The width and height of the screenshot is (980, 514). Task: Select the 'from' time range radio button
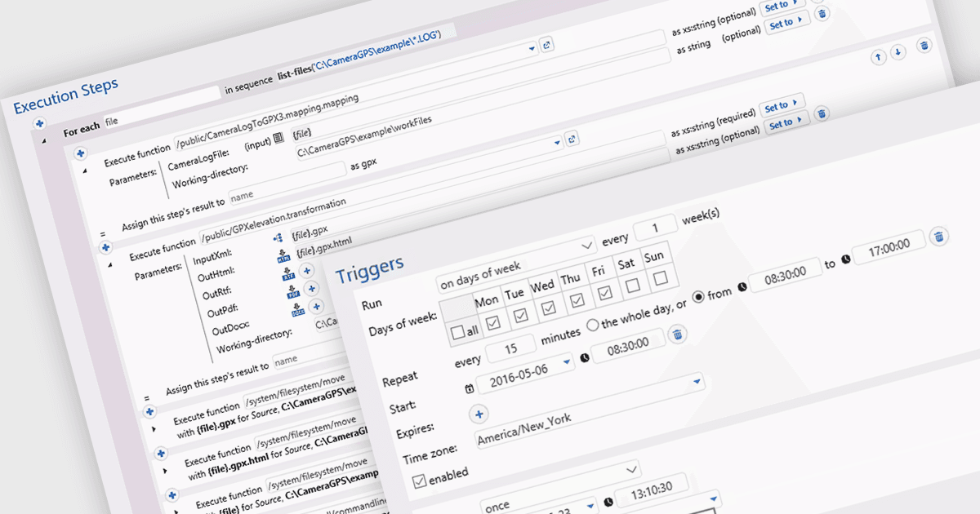click(x=700, y=297)
